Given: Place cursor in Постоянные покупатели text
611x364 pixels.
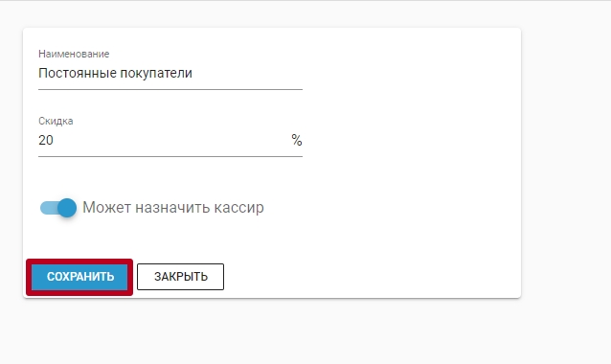Looking at the screenshot, I should [x=115, y=73].
